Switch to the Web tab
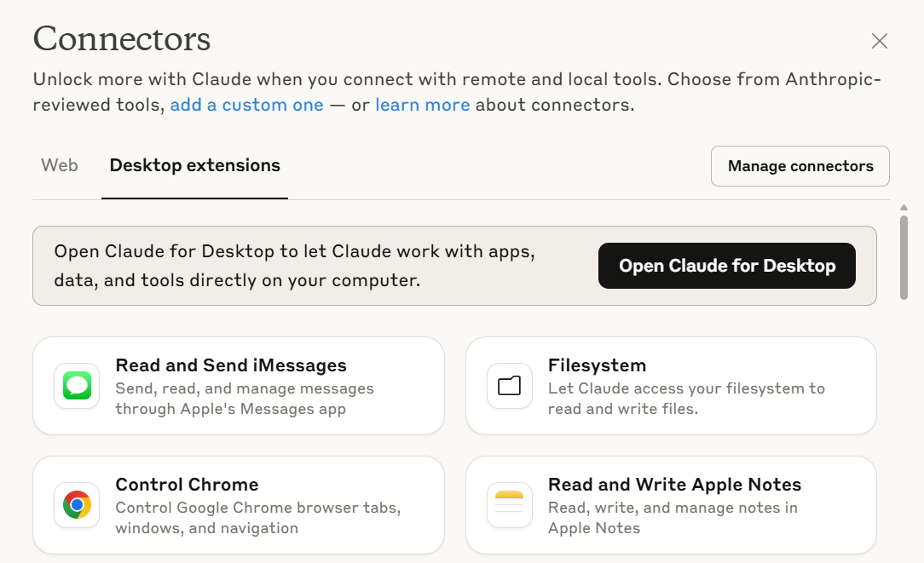This screenshot has width=924, height=563. [x=60, y=165]
